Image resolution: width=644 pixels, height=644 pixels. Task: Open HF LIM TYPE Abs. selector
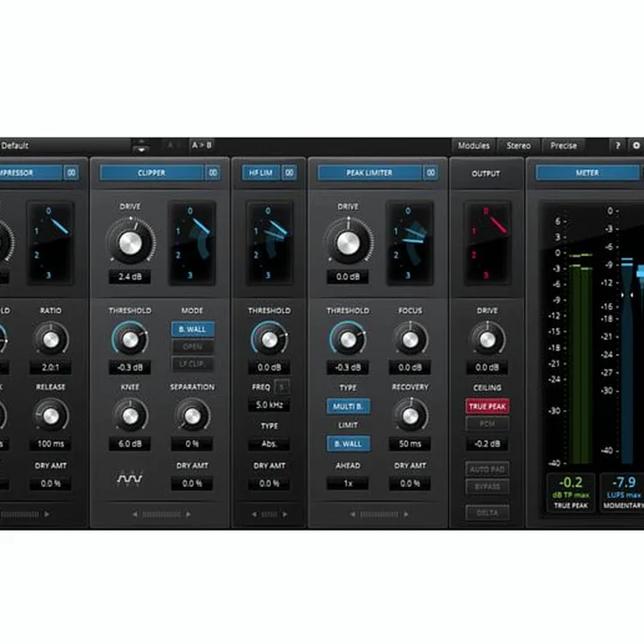click(269, 444)
